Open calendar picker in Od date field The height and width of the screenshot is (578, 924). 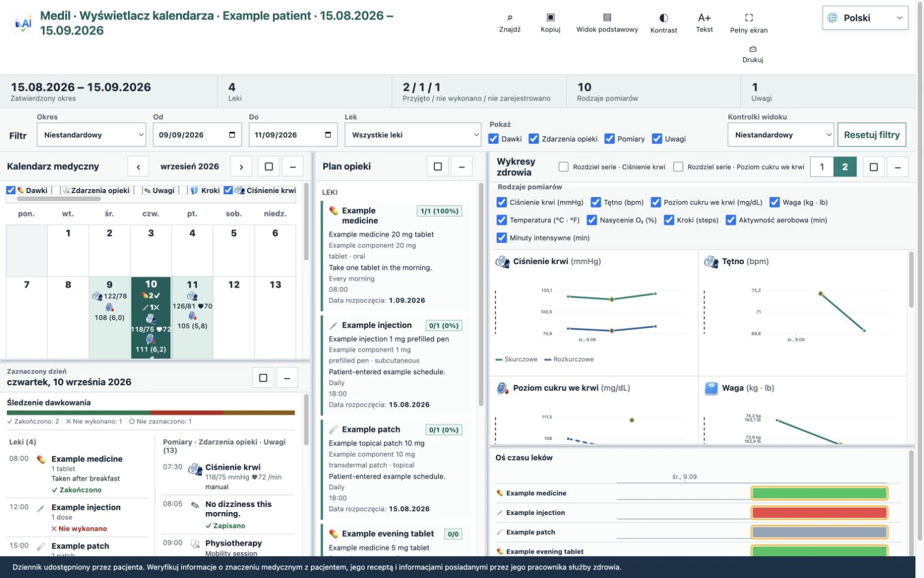(232, 135)
